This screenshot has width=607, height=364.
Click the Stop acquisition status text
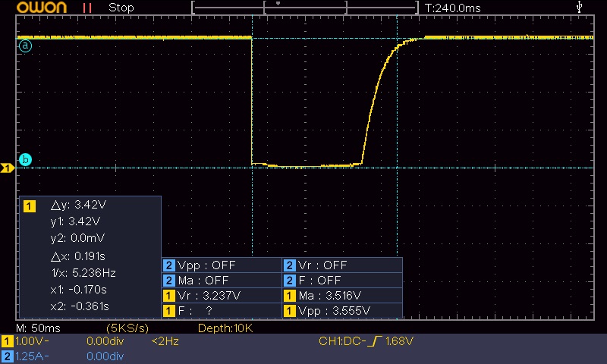click(121, 8)
